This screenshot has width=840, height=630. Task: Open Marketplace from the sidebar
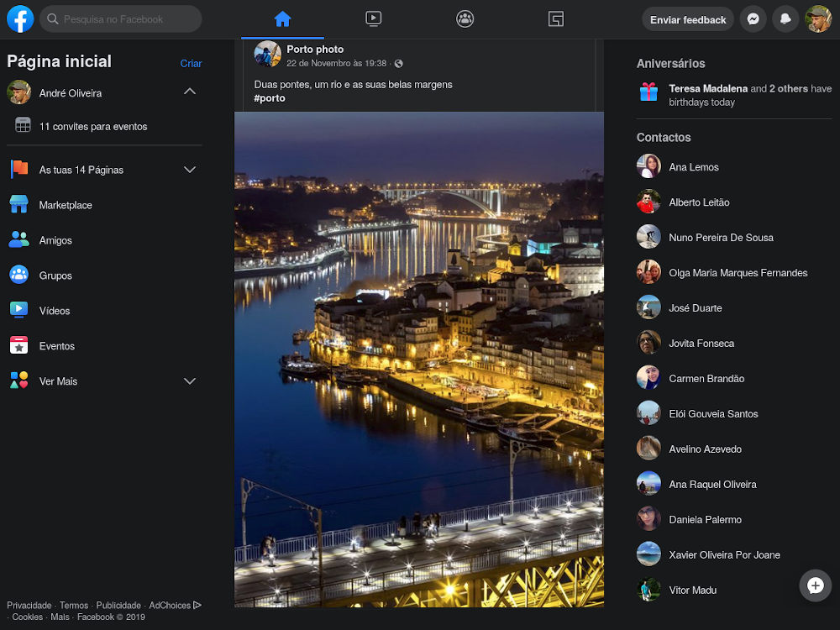tap(66, 205)
